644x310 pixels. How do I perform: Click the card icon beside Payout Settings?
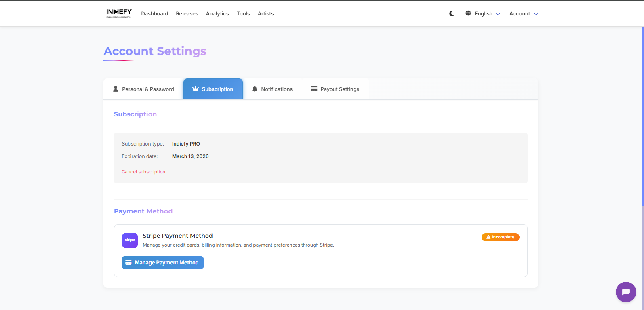coord(314,89)
